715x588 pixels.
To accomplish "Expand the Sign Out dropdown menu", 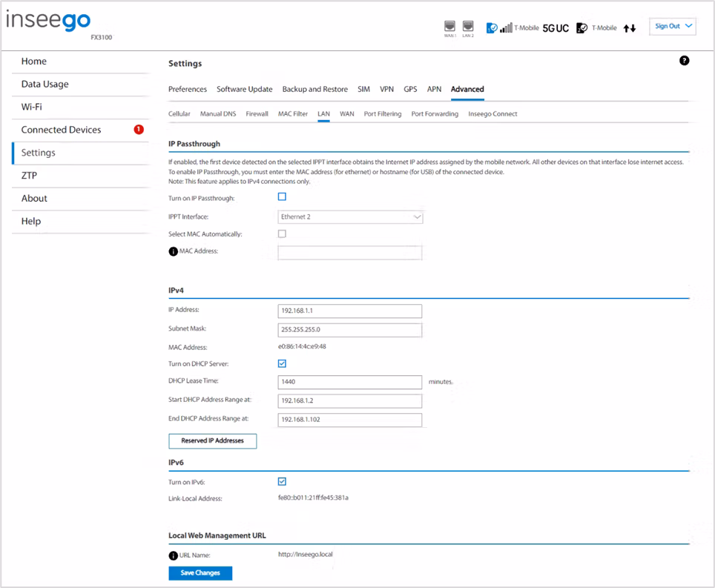I will click(x=673, y=27).
